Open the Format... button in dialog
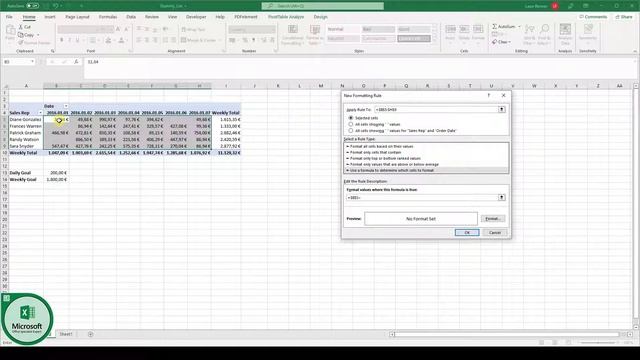 pyautogui.click(x=493, y=219)
